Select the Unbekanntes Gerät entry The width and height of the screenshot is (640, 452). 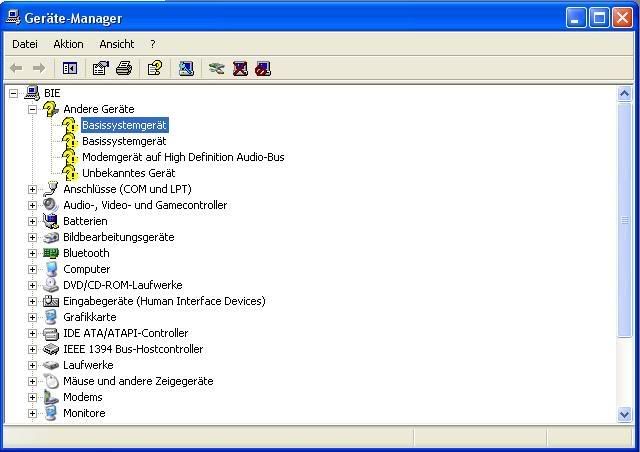pos(129,173)
